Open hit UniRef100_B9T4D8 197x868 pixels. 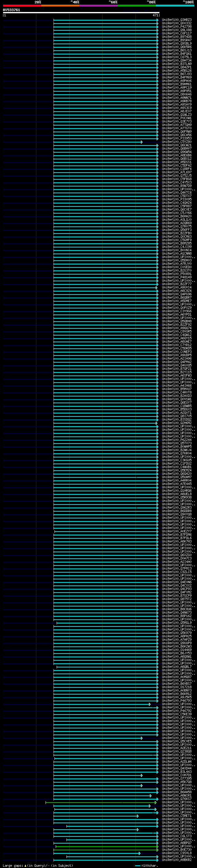(x=176, y=37)
